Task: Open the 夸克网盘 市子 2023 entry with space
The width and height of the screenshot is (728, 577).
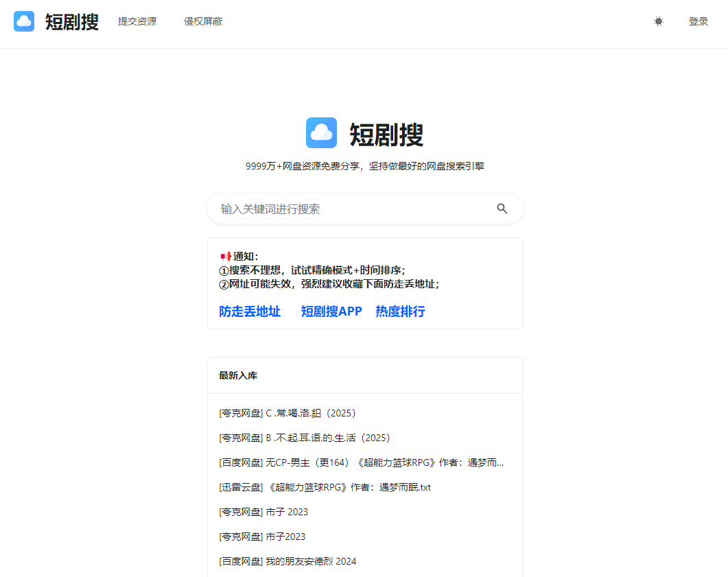Action: click(x=263, y=512)
